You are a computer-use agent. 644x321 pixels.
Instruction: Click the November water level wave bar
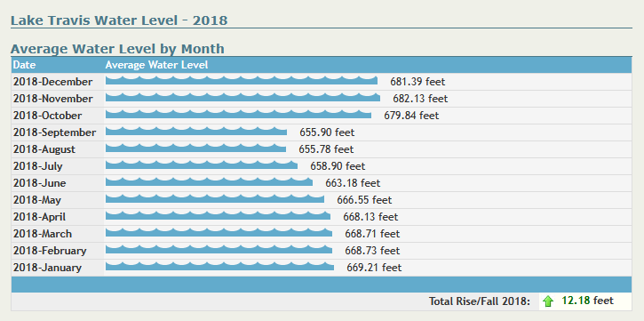(242, 97)
